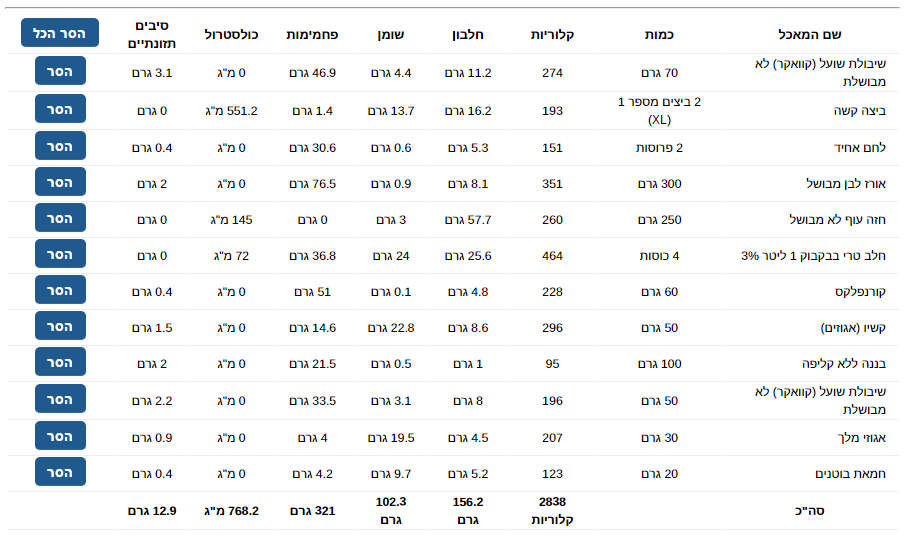
Task: Remove the אורז לבן מבושל row
Action: click(60, 182)
